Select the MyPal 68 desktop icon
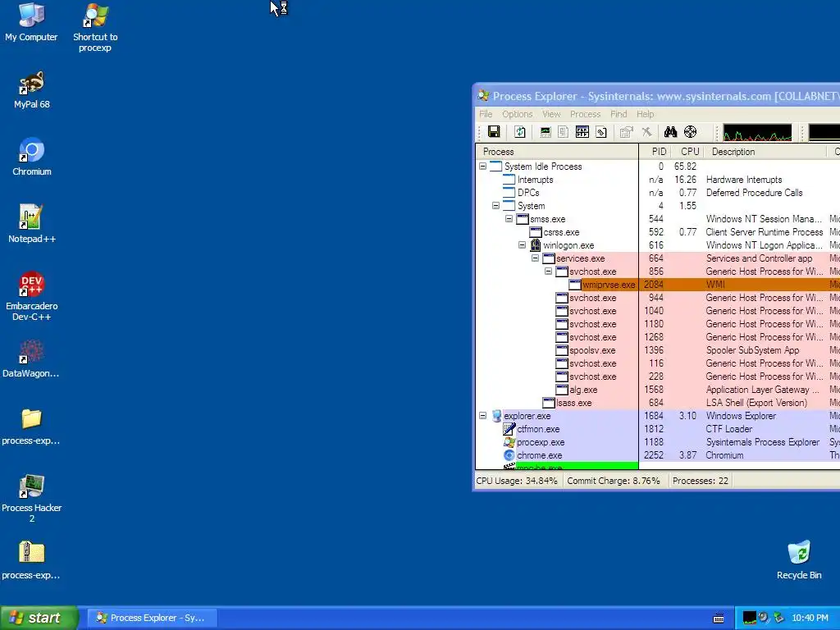Image resolution: width=840 pixels, height=630 pixels. (x=32, y=90)
